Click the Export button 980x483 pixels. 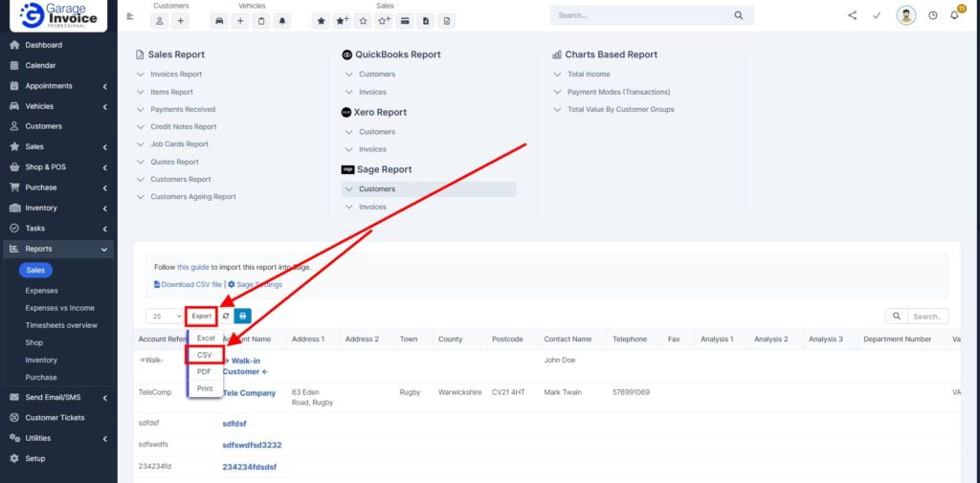pos(201,317)
